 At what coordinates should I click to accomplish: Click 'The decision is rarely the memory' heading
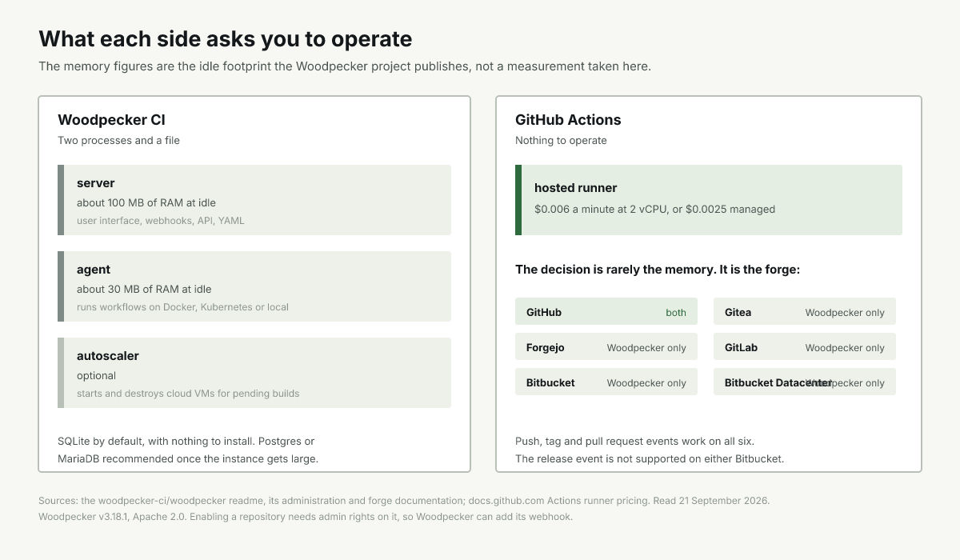point(658,270)
